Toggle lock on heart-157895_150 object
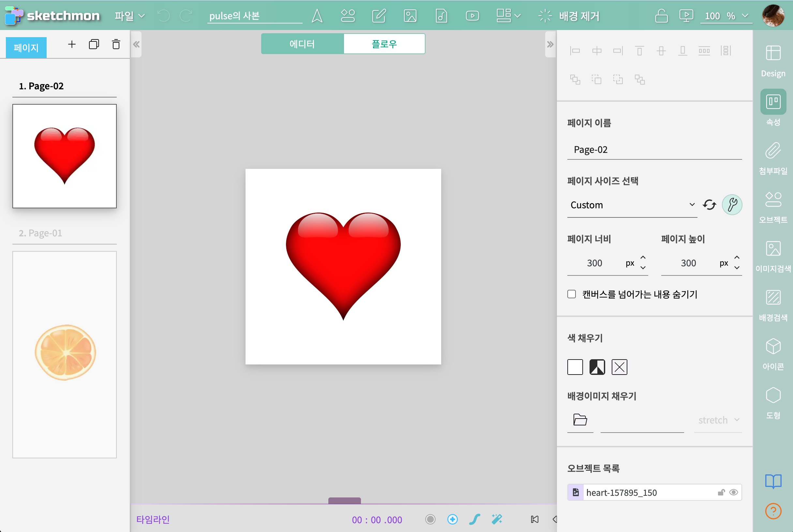Viewport: 793px width, 532px height. pos(721,492)
